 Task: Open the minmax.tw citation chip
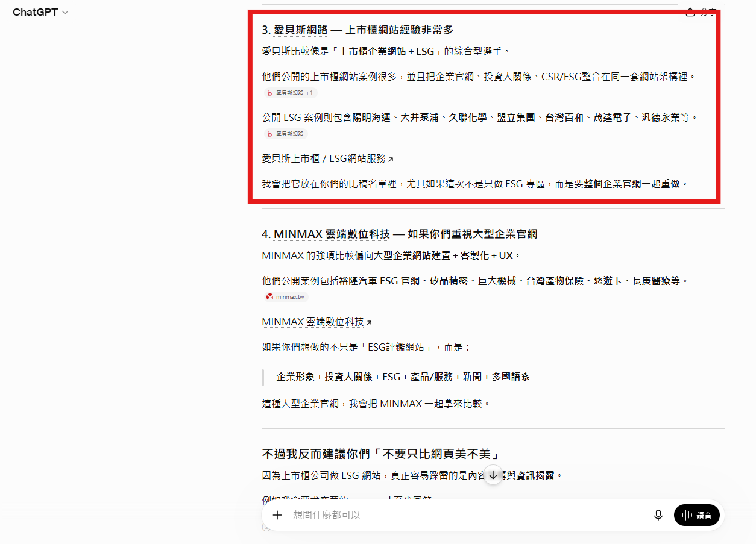coord(286,296)
